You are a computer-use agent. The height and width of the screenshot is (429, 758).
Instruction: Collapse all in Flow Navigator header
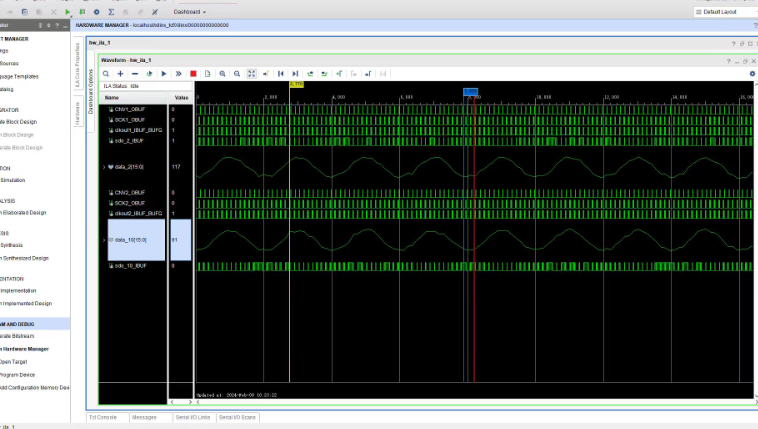tap(41, 25)
